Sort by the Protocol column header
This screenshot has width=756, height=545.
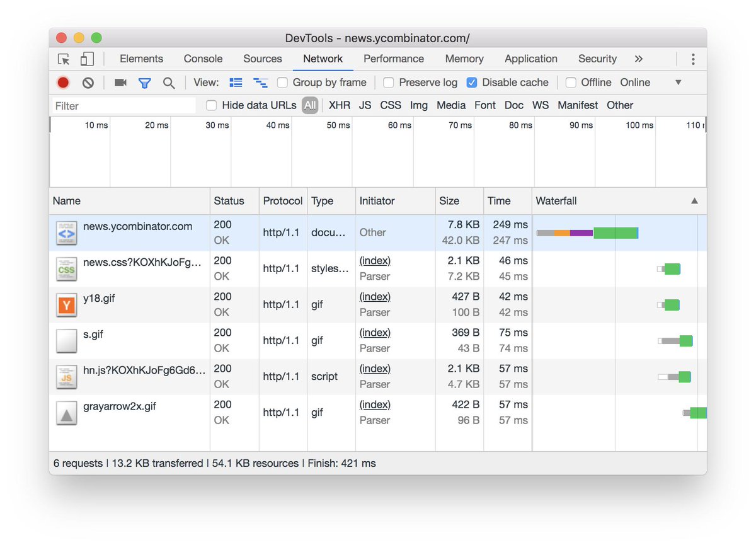pyautogui.click(x=283, y=201)
